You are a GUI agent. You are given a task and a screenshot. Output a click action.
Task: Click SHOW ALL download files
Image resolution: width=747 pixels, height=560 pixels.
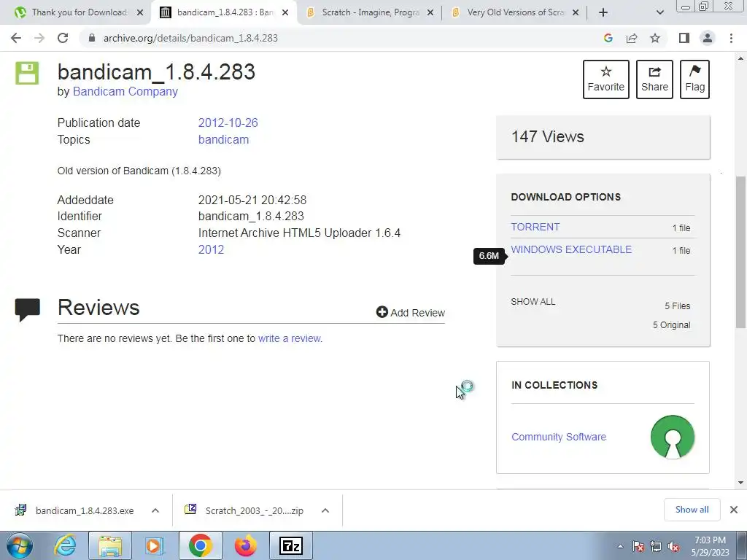(x=533, y=302)
